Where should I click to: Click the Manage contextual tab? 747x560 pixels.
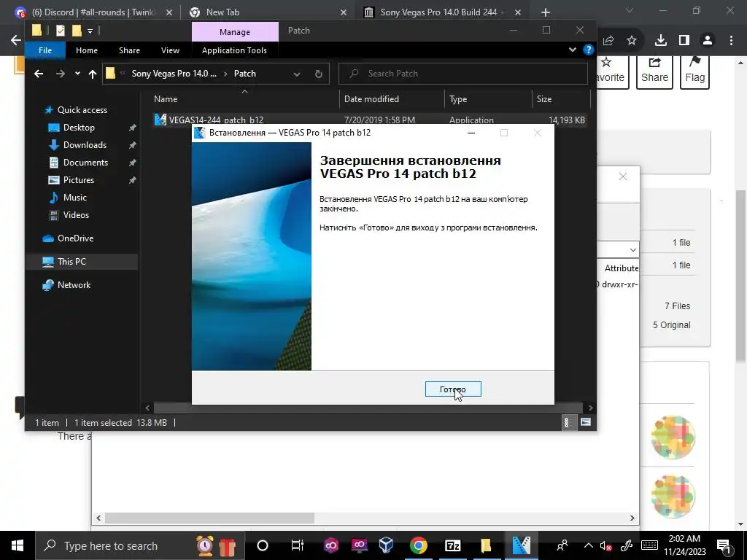[235, 32]
